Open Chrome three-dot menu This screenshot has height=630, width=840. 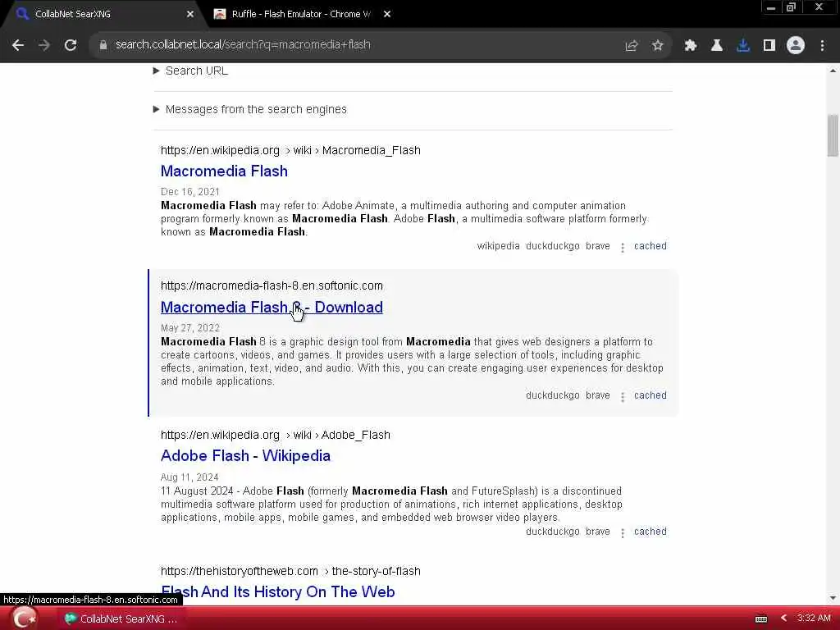[822, 46]
